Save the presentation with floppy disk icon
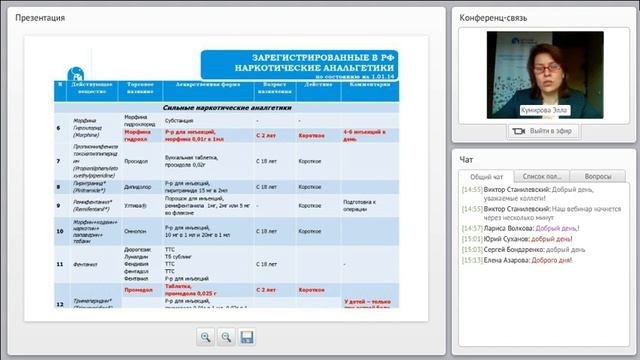 [x=247, y=337]
